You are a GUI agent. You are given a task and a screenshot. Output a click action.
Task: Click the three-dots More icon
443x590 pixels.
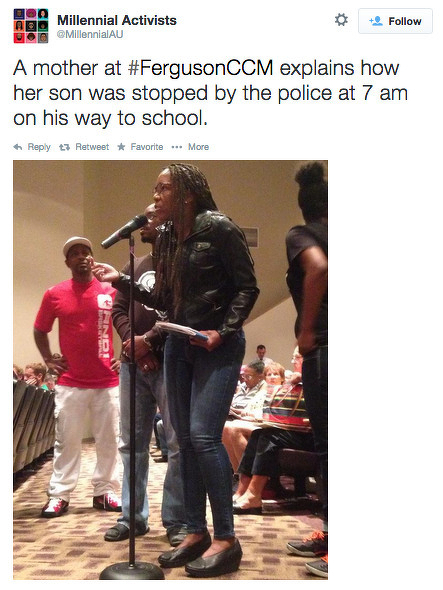point(177,147)
